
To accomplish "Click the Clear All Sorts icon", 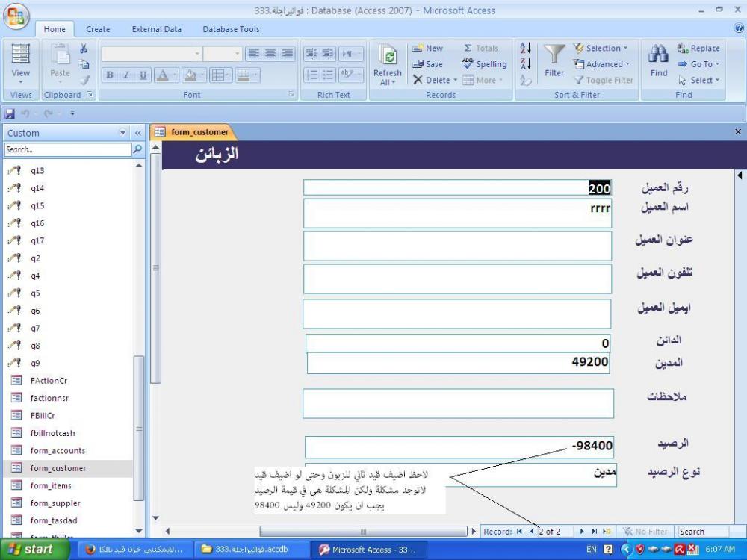I will point(525,80).
